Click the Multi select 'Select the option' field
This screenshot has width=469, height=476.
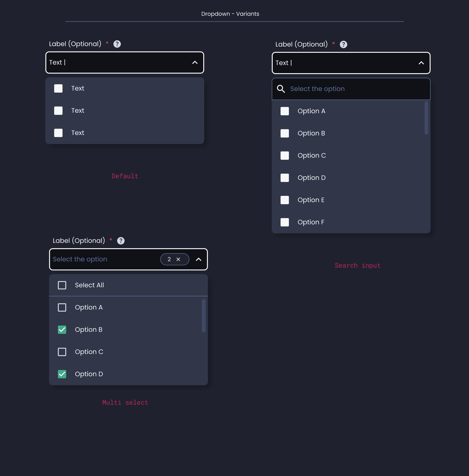(128, 260)
